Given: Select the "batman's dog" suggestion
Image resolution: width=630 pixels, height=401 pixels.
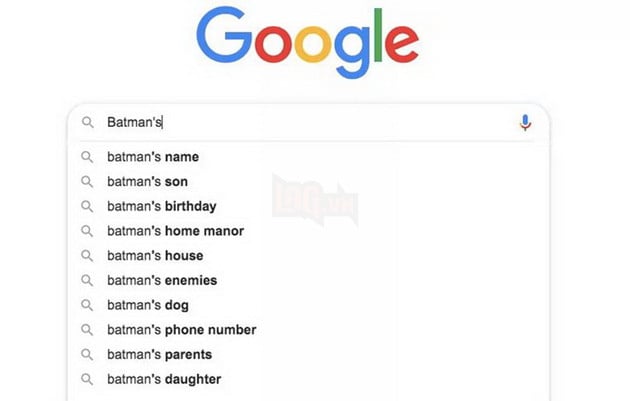Looking at the screenshot, I should [148, 305].
